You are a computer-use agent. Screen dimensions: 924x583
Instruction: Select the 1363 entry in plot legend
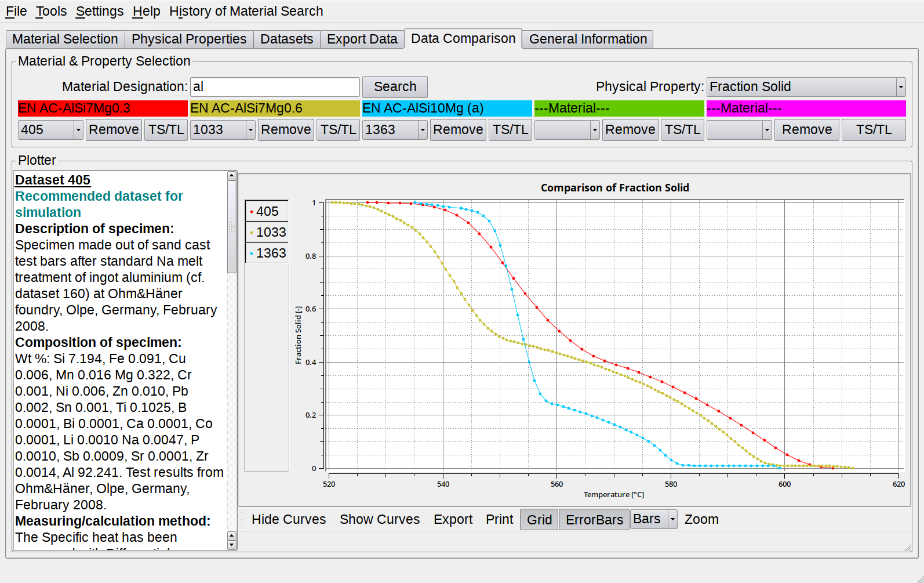[x=267, y=254]
